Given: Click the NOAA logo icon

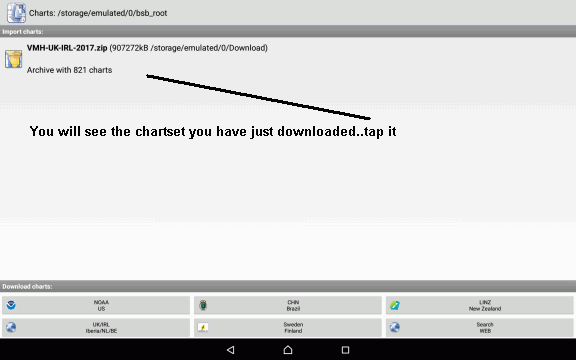Looking at the screenshot, I should (x=11, y=305).
